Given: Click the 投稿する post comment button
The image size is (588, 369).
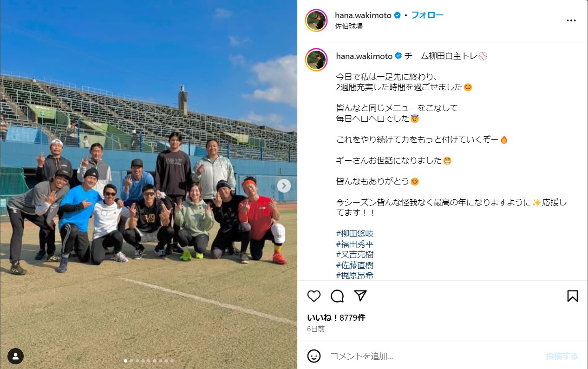Looking at the screenshot, I should pos(562,356).
